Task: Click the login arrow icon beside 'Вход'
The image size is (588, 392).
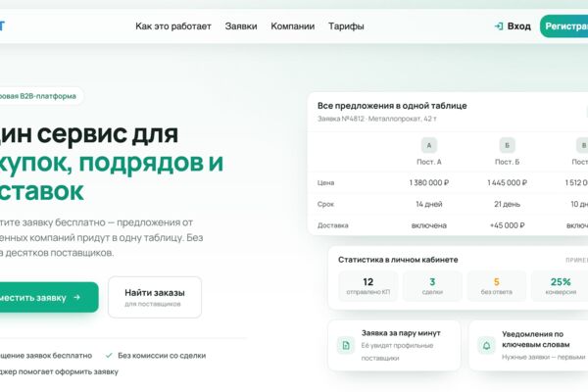Action: [x=499, y=26]
